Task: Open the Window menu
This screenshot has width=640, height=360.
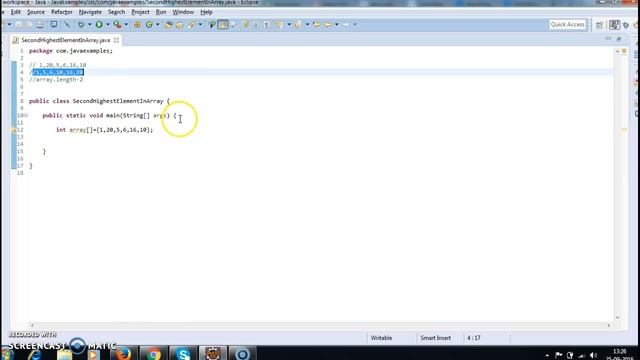Action: [183, 12]
